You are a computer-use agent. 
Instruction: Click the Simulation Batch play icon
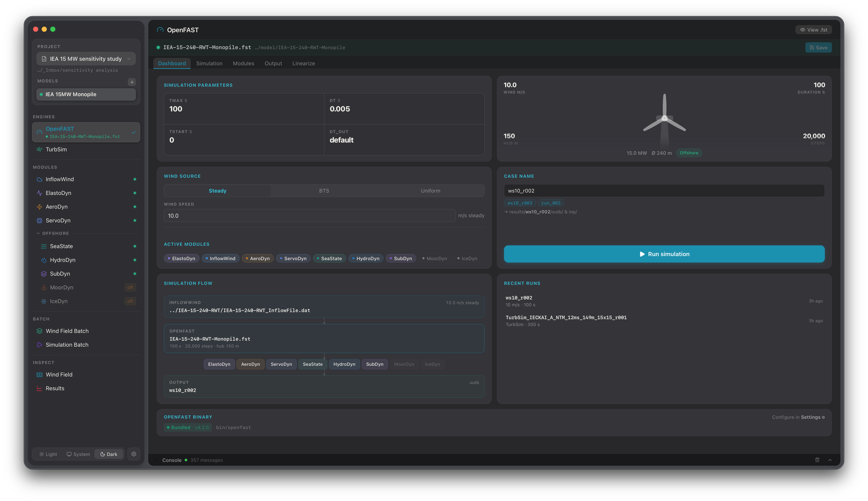click(39, 345)
